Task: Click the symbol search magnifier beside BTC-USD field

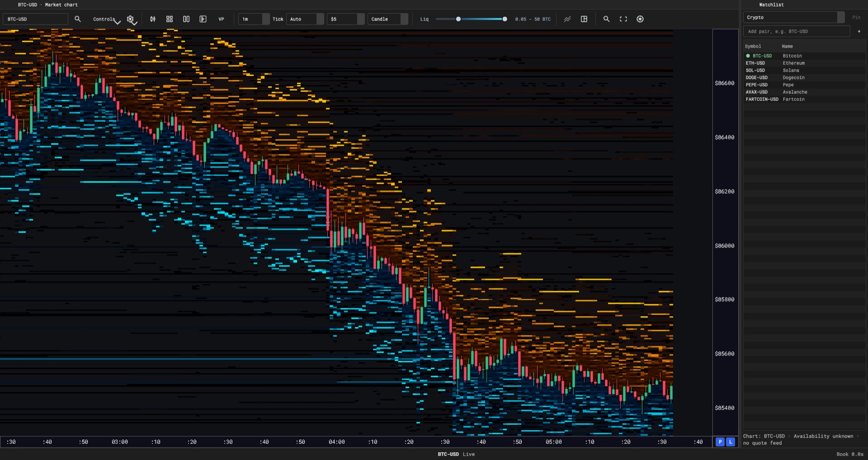Action: point(78,19)
